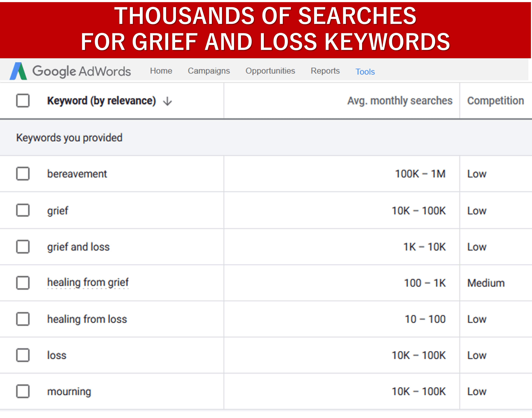
Task: Open the Tools menu
Action: 365,72
